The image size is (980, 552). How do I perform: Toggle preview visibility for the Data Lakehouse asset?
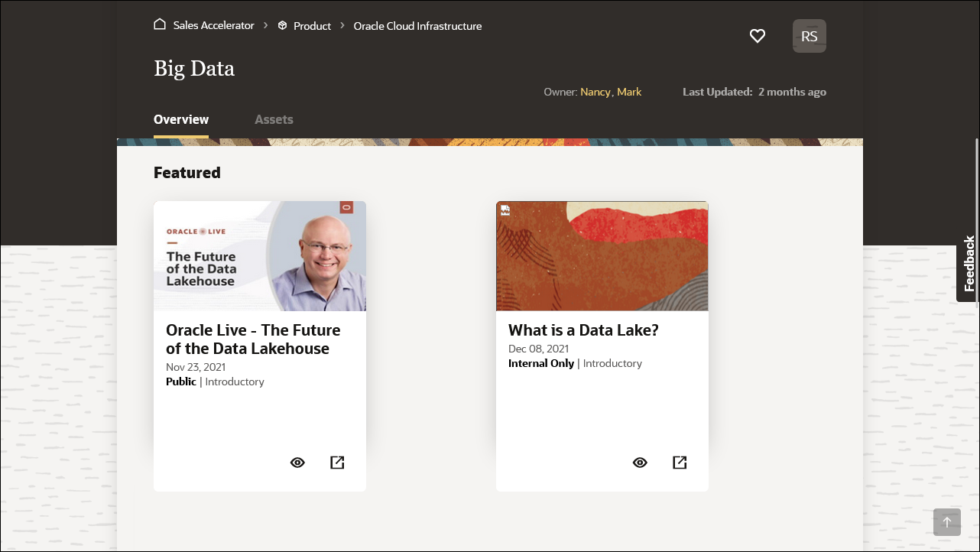(x=297, y=462)
